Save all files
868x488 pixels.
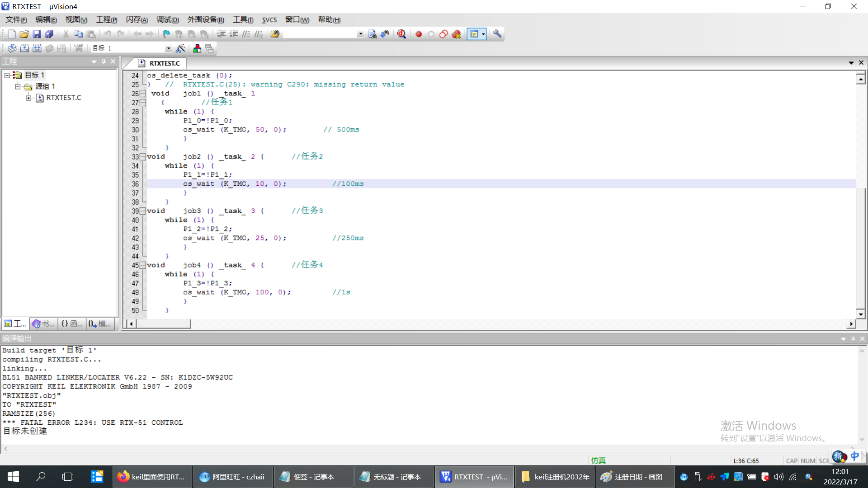pos(49,34)
